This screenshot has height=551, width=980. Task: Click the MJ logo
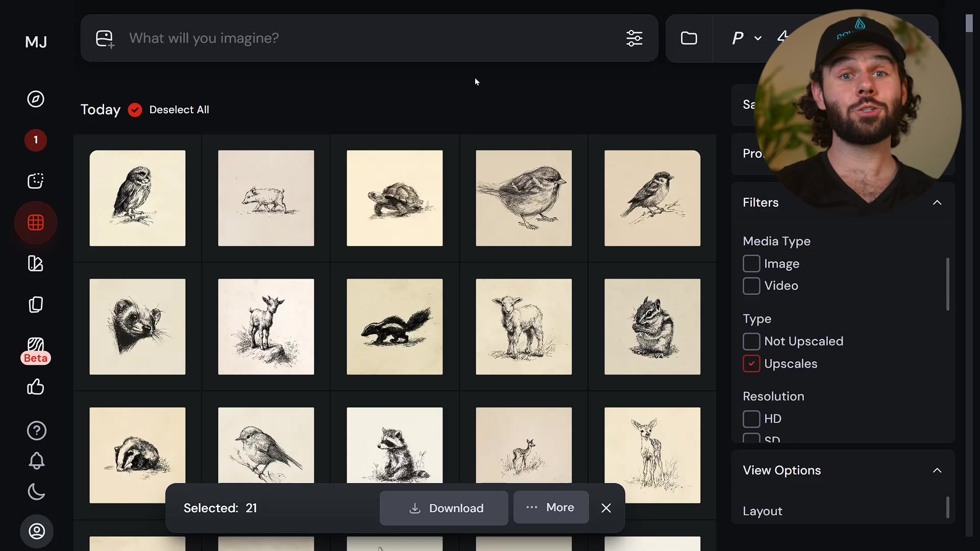point(36,42)
